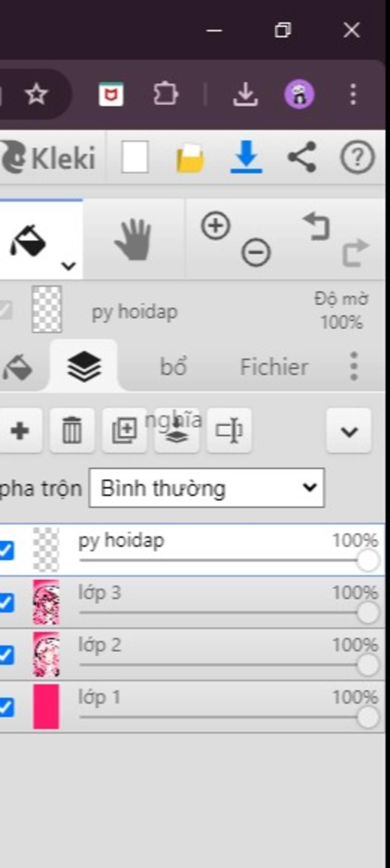Expand tool options arrow under paint bucket

[x=69, y=266]
